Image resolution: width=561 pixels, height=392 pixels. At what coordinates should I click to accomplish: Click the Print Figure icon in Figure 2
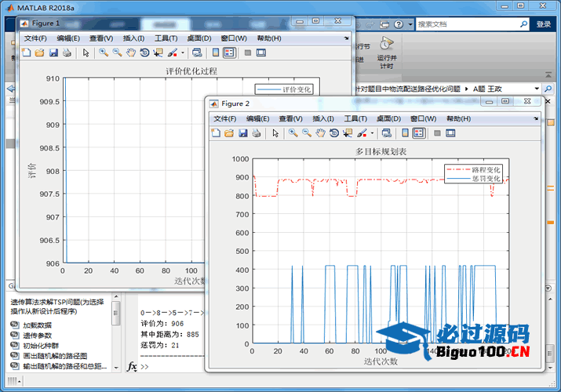click(257, 133)
